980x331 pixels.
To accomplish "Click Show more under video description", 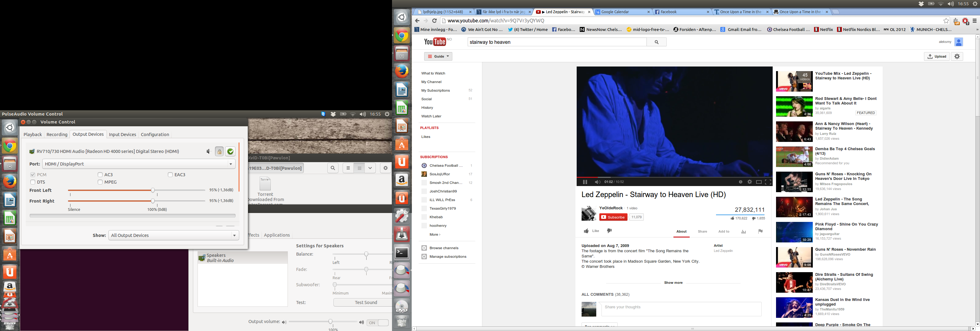I will [673, 283].
